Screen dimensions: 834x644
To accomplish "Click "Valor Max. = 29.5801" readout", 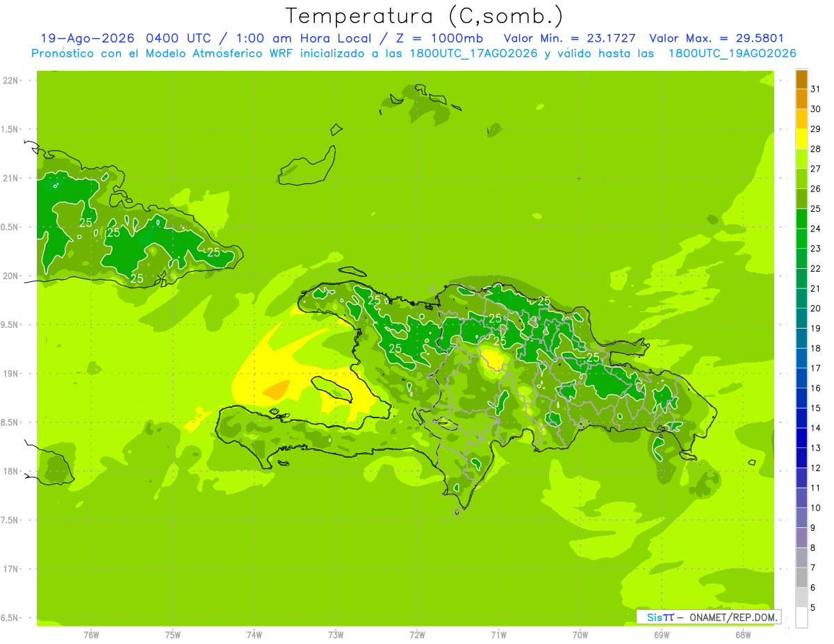I will click(717, 38).
